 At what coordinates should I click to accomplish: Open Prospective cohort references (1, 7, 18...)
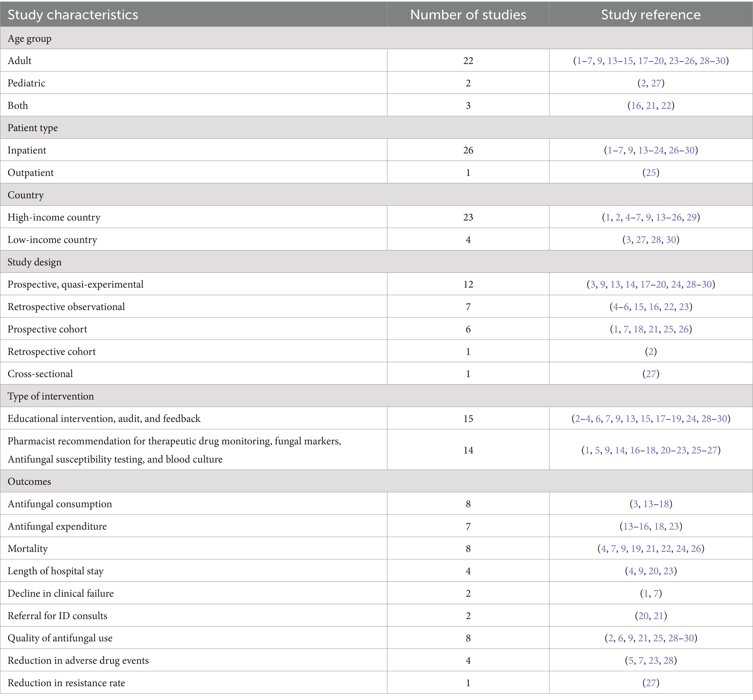pos(651,329)
